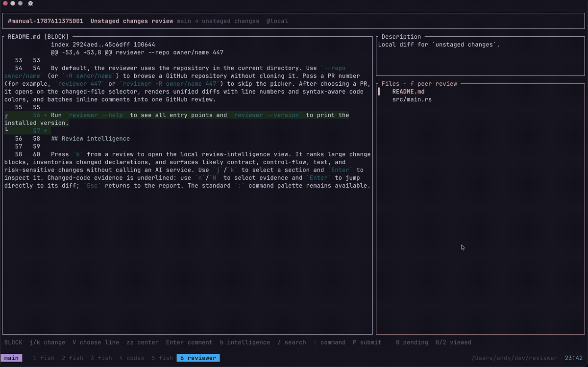Click the 'zz center' hint
Screen dimensions: 588x367
pos(143,343)
